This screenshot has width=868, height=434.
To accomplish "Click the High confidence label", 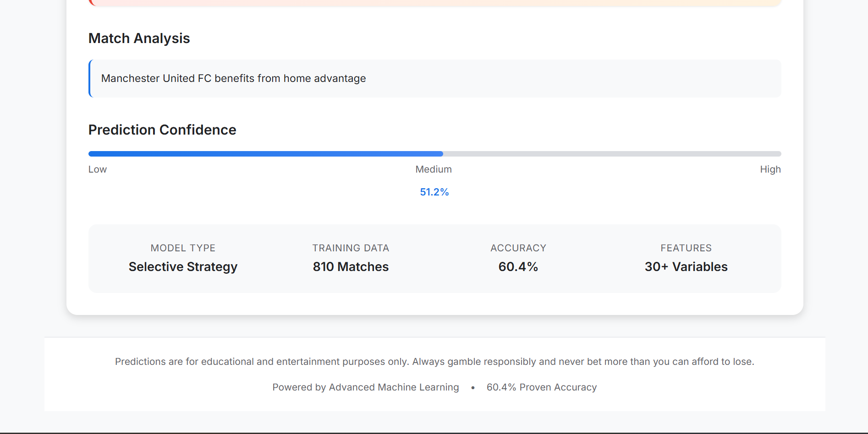I will [x=770, y=169].
